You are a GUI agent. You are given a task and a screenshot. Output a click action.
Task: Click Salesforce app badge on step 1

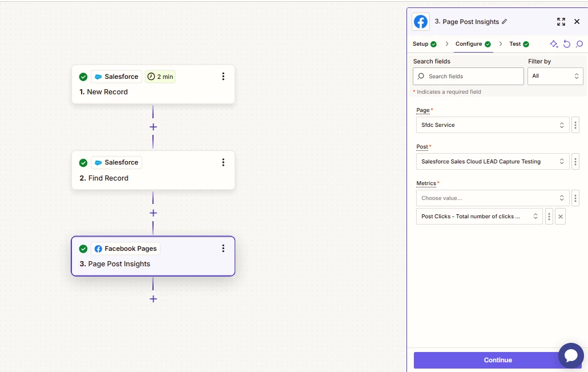116,77
